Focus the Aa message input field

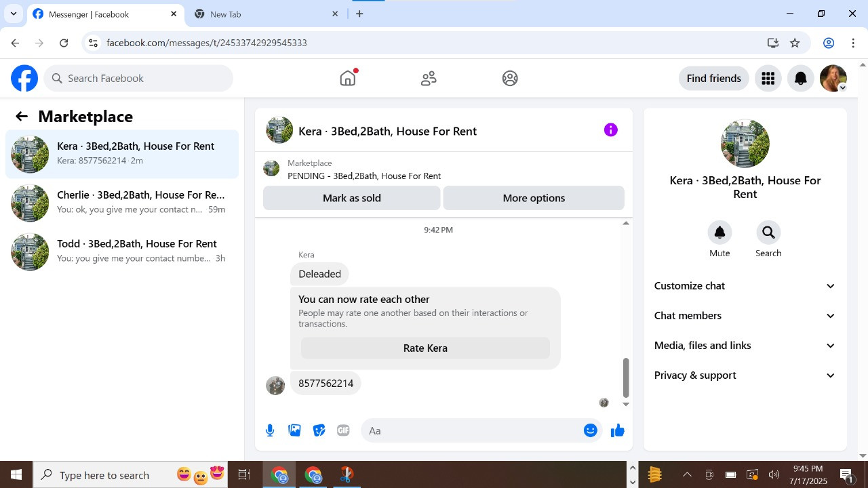point(471,430)
